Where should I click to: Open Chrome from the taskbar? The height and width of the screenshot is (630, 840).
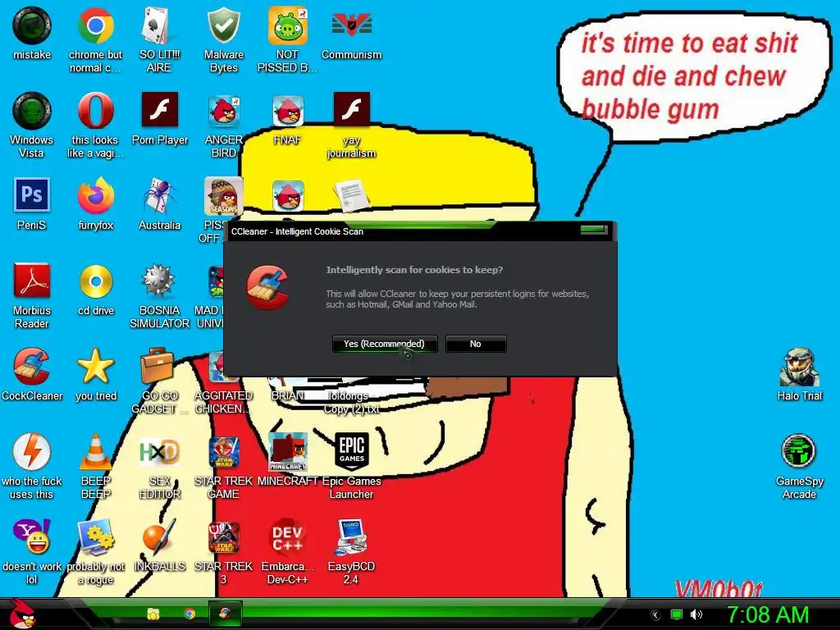(x=189, y=614)
